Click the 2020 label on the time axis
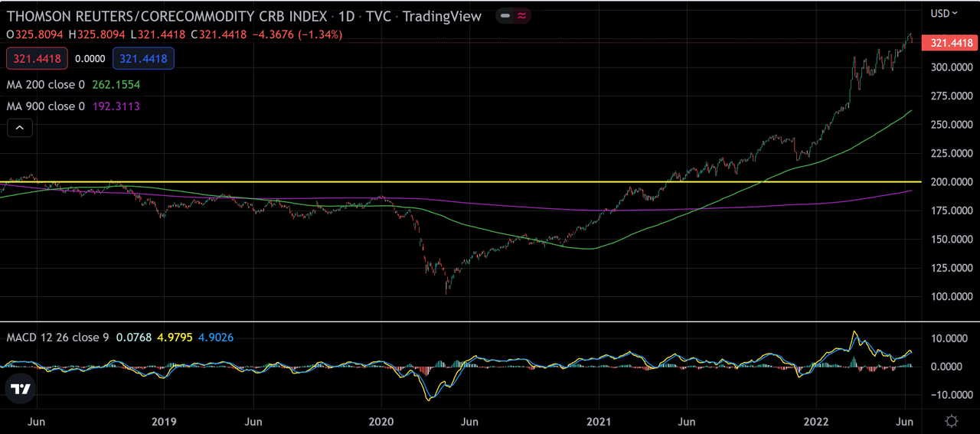This screenshot has height=434, width=980. 381,422
